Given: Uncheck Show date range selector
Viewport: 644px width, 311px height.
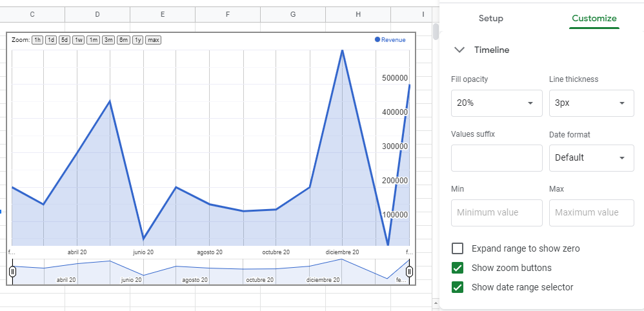Looking at the screenshot, I should coord(458,287).
